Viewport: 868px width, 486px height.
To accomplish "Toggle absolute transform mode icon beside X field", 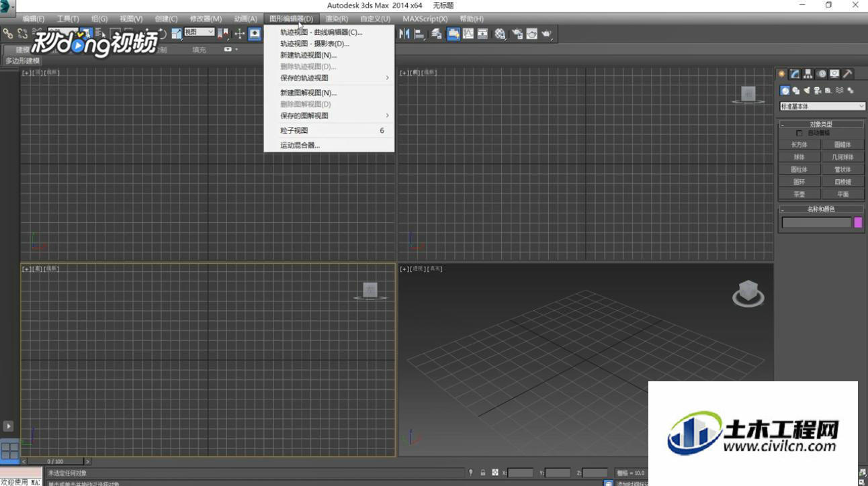I will (495, 473).
